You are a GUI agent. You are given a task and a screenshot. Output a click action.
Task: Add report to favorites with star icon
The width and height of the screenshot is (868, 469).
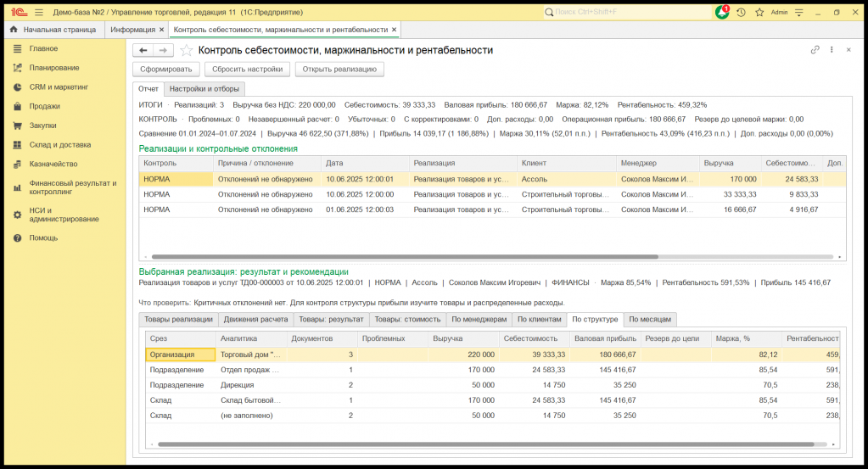pos(187,50)
